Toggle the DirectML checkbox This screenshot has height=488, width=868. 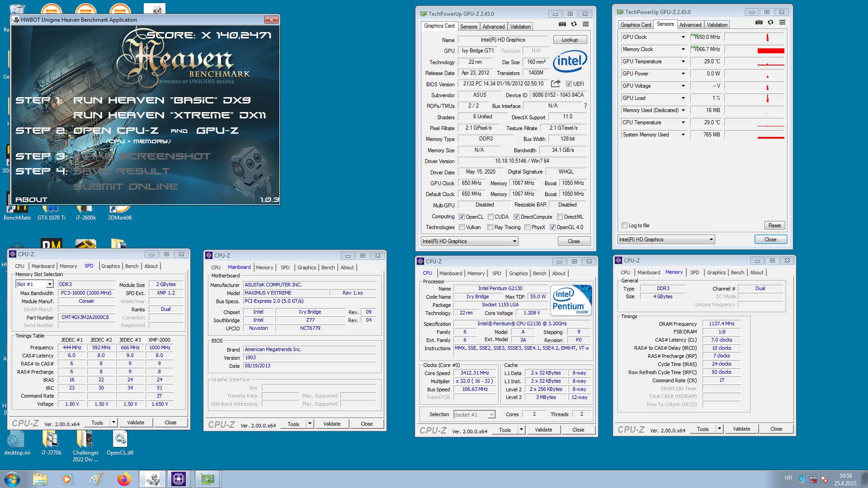(x=560, y=217)
